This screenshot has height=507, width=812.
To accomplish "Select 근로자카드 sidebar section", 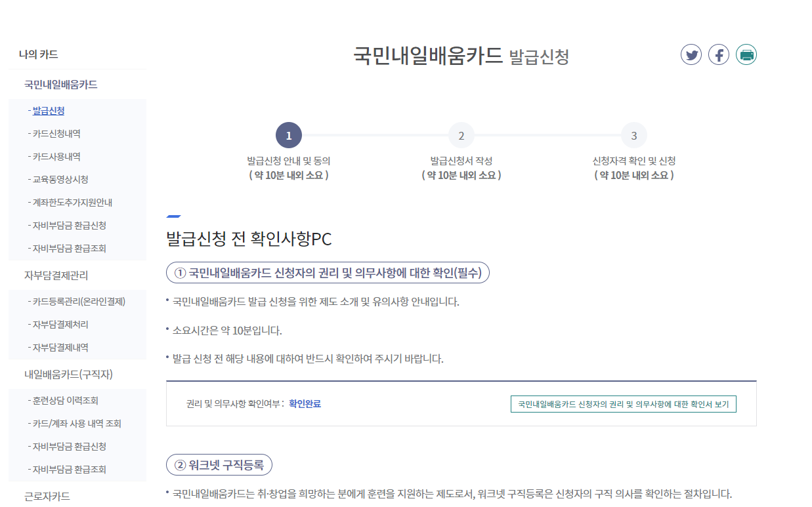I will pos(47,497).
